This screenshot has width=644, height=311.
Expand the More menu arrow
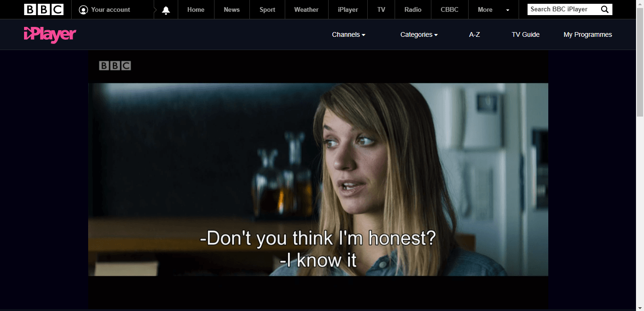pos(508,10)
